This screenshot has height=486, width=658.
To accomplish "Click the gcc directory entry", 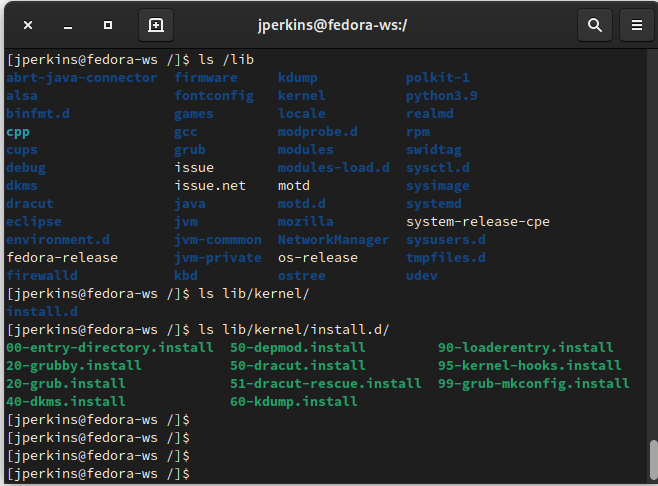I will [186, 132].
